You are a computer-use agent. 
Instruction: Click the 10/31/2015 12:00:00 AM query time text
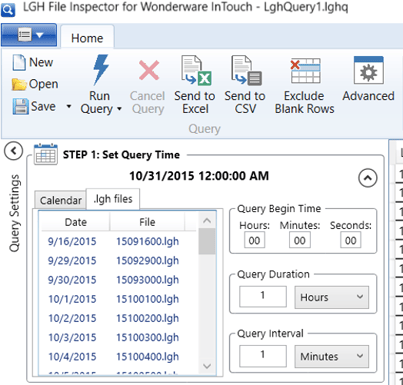(199, 176)
